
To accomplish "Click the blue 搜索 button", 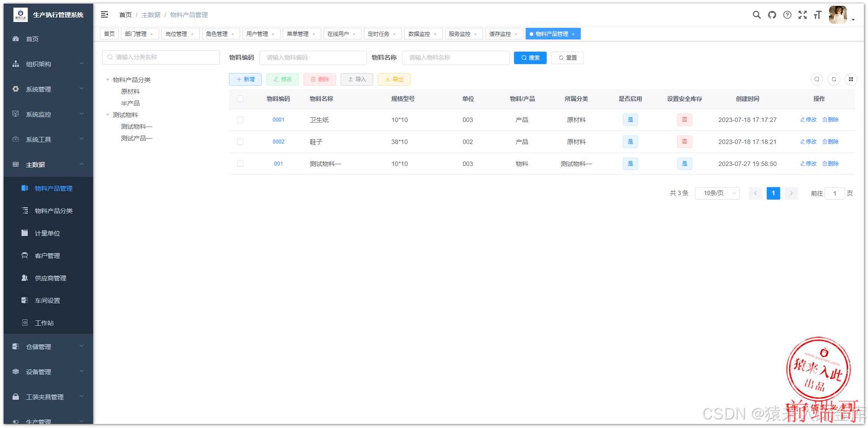I will coord(530,58).
